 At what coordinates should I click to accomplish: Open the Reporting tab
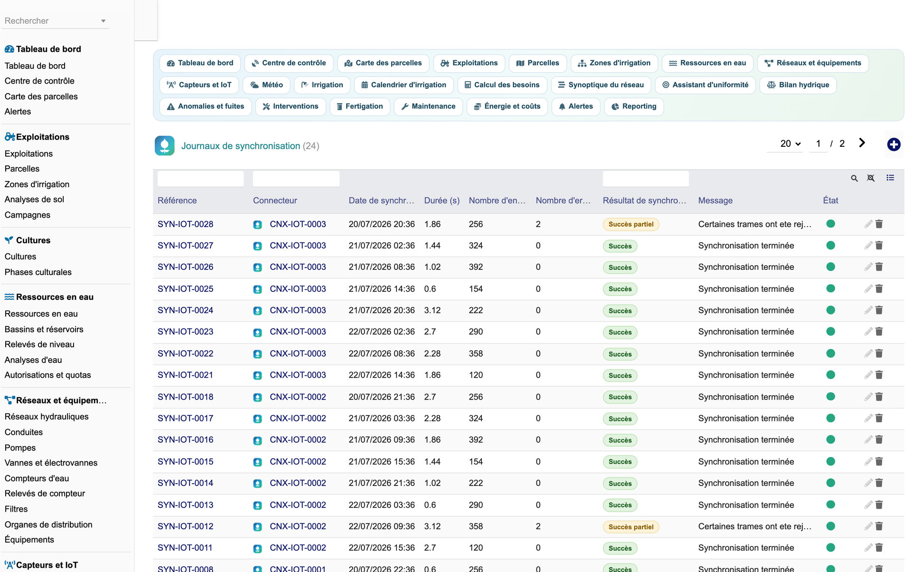(x=634, y=106)
